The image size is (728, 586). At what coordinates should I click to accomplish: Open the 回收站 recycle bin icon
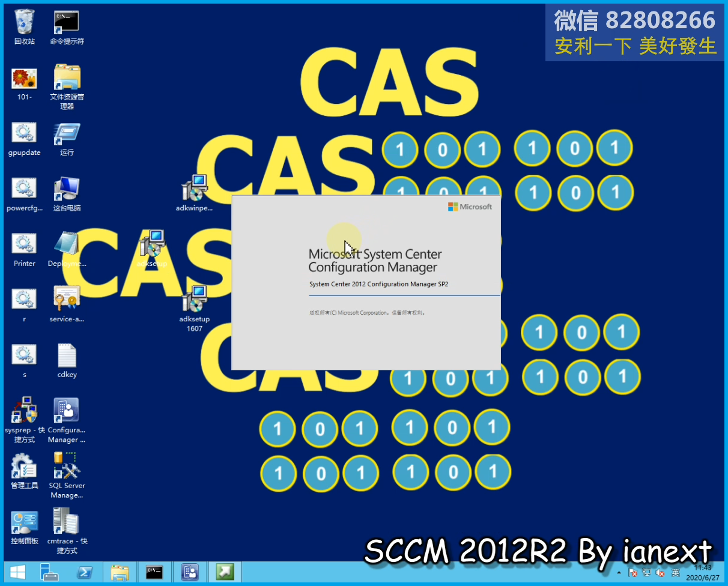25,27
